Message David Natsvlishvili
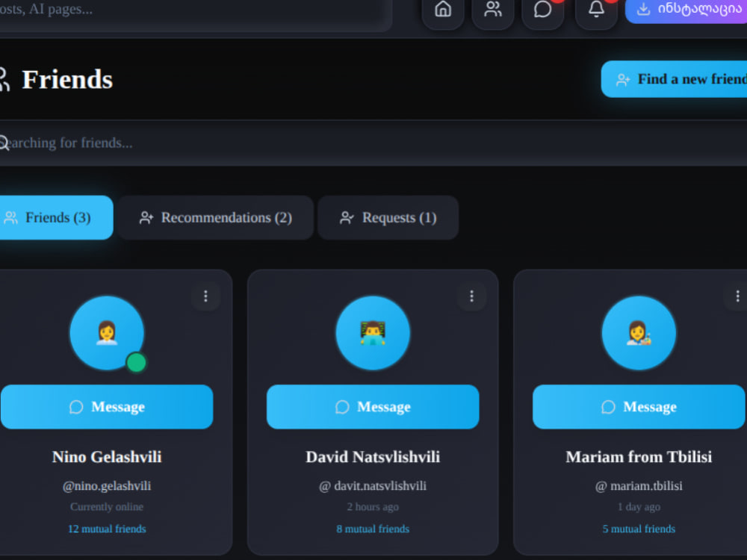 (x=373, y=407)
